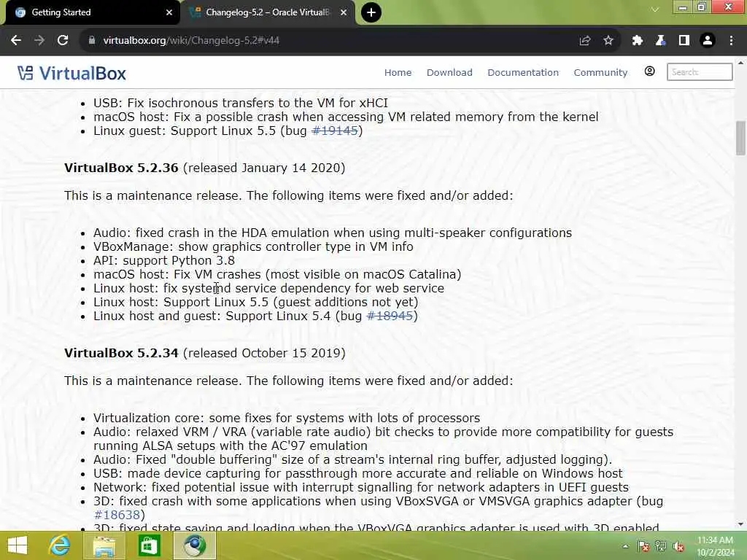Switch to the Getting Started tab
Image resolution: width=747 pixels, height=560 pixels.
[93, 12]
